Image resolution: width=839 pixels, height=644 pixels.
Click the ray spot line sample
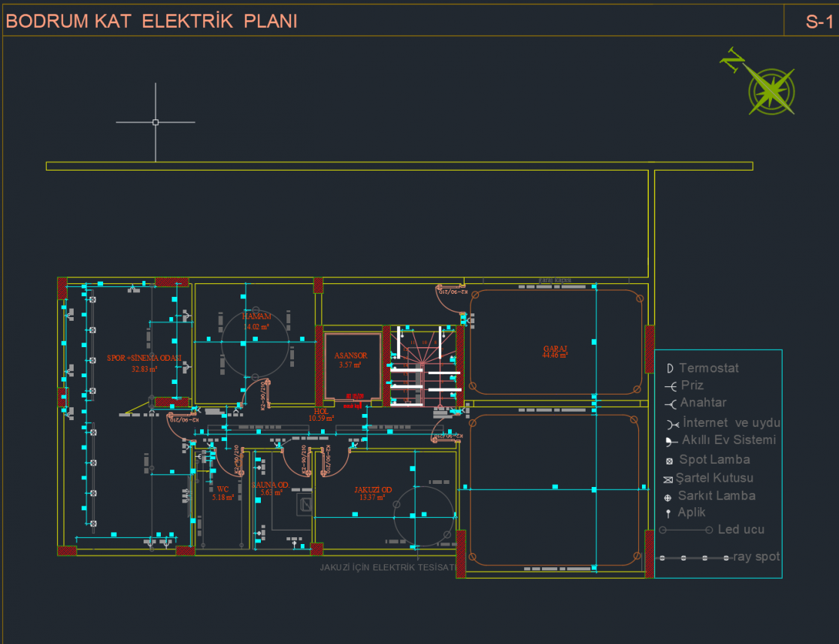point(693,558)
